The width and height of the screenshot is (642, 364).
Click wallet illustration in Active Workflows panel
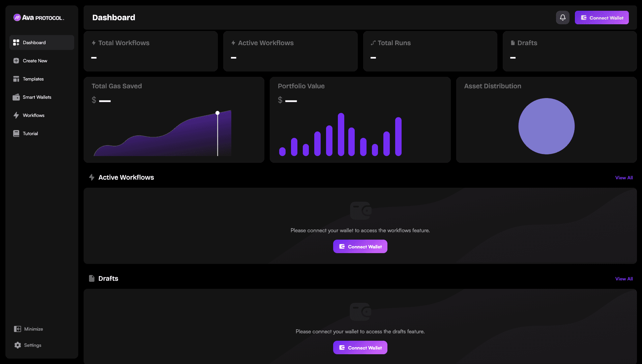point(360,211)
